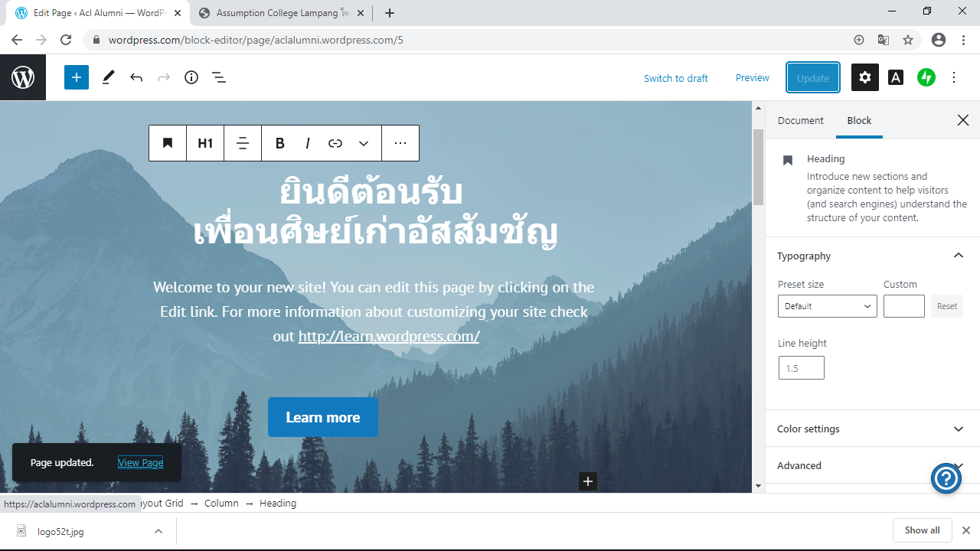
Task: Click the View Page link
Action: (x=140, y=462)
